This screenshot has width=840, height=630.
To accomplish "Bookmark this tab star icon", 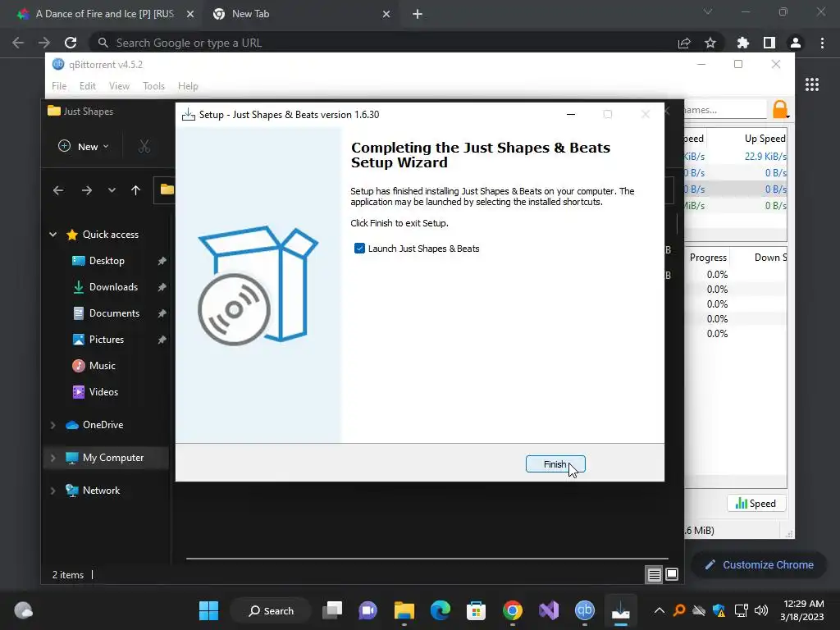I will pyautogui.click(x=710, y=43).
